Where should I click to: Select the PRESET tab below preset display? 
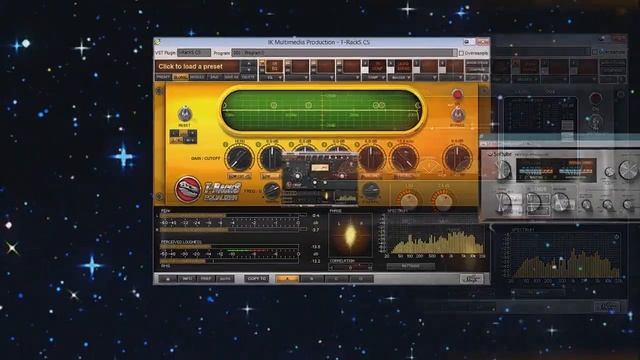(163, 77)
